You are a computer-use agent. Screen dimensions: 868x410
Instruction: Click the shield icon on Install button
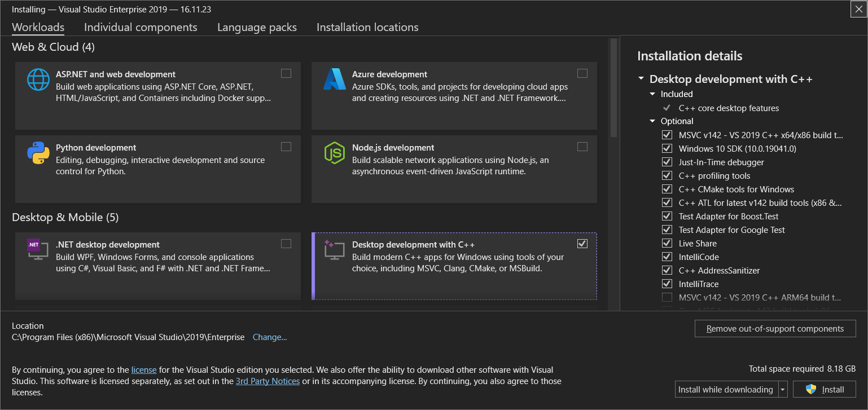click(x=811, y=390)
